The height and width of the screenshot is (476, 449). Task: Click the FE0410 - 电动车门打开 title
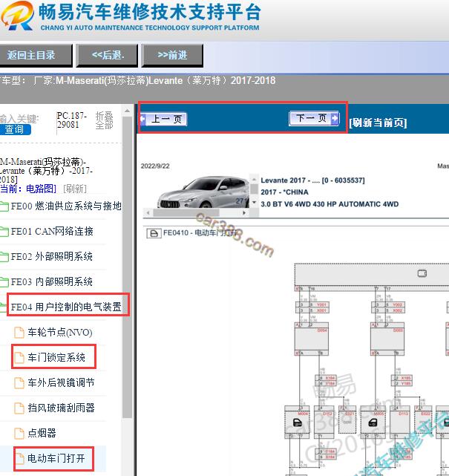coord(200,233)
